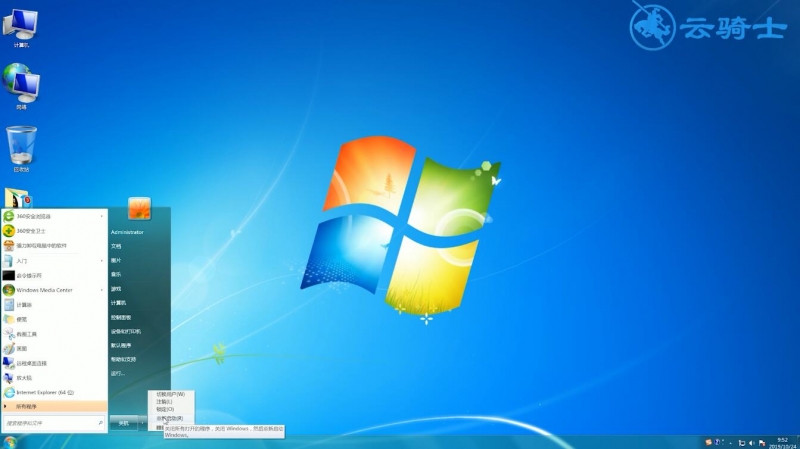Launch Internet Explorer (64-bit)
This screenshot has width=800, height=449.
54,392
